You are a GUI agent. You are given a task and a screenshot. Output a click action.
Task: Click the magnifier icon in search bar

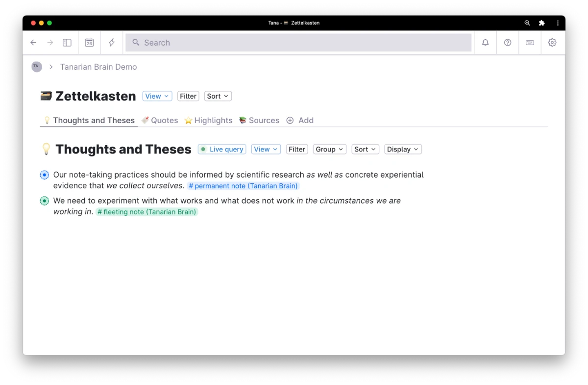click(136, 43)
